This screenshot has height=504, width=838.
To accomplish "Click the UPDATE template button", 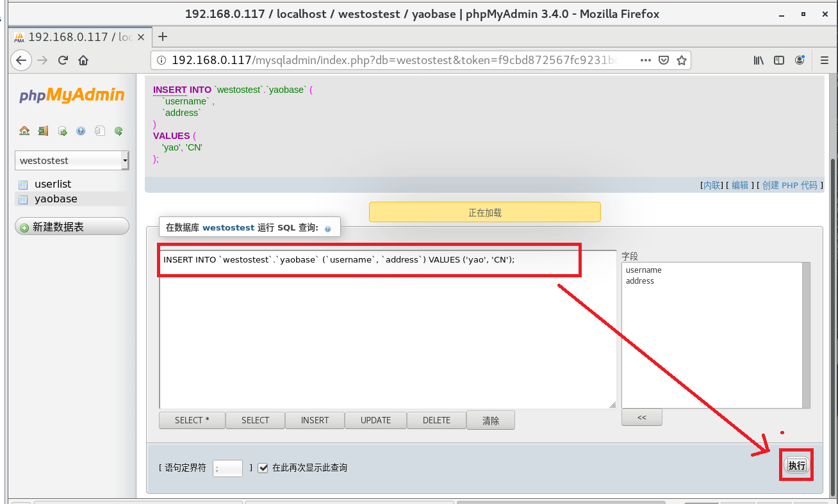I will (375, 420).
